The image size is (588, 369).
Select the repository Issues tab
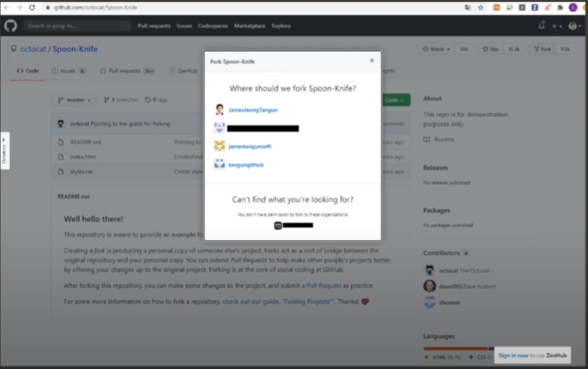[x=69, y=71]
